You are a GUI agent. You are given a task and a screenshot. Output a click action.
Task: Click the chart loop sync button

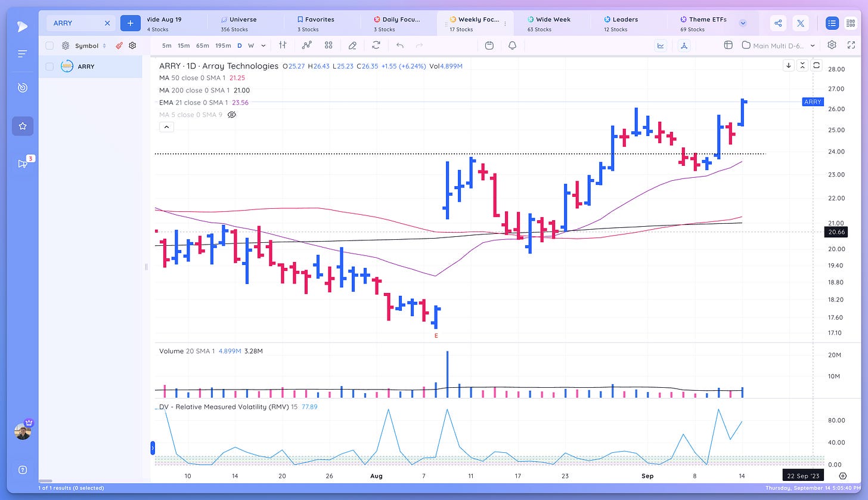click(x=816, y=66)
